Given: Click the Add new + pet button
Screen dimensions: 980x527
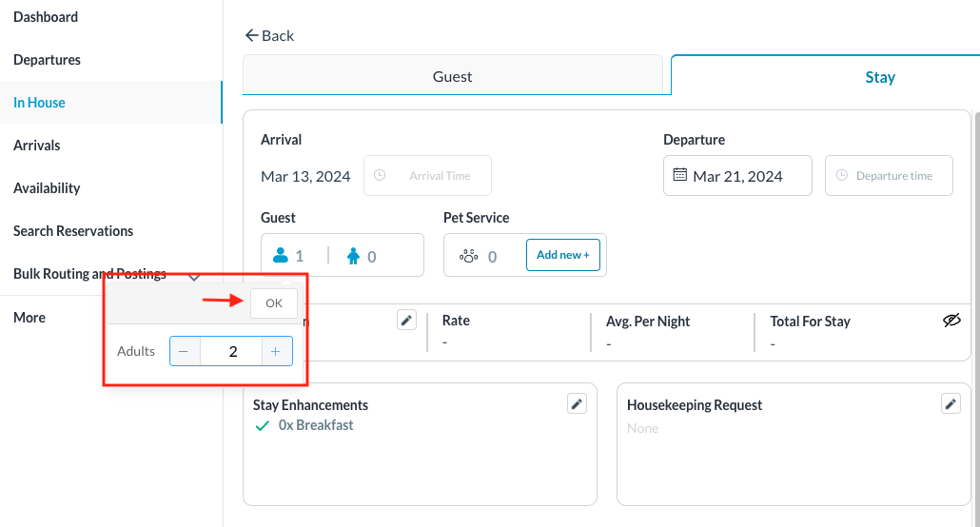Looking at the screenshot, I should click(x=563, y=255).
